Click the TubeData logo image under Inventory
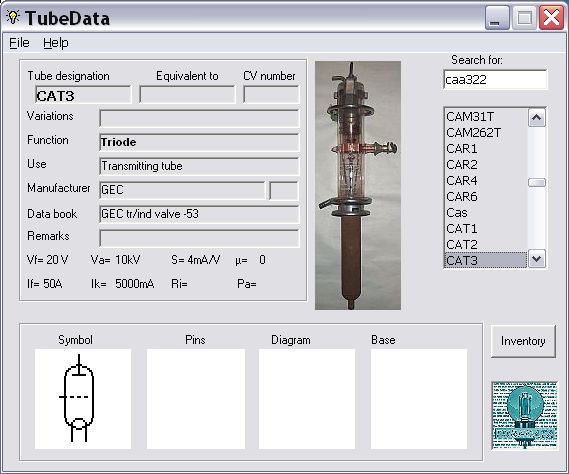 tap(525, 416)
